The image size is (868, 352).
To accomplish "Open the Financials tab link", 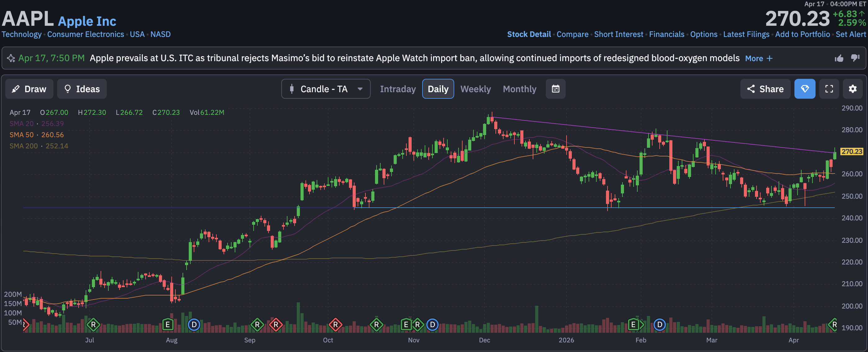I will 667,34.
